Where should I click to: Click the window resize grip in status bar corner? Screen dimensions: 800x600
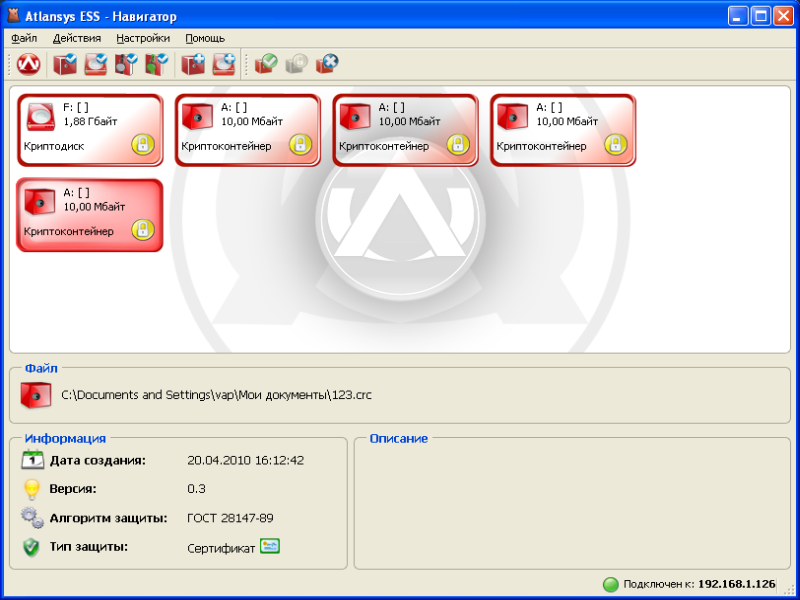(x=787, y=588)
